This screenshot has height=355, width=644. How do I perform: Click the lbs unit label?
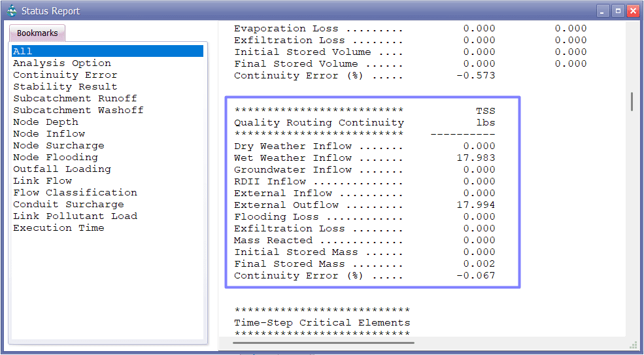(x=486, y=122)
